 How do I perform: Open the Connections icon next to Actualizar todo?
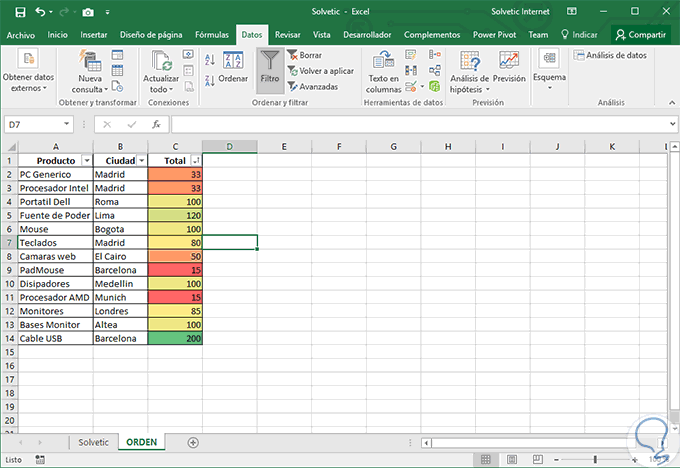(x=188, y=55)
